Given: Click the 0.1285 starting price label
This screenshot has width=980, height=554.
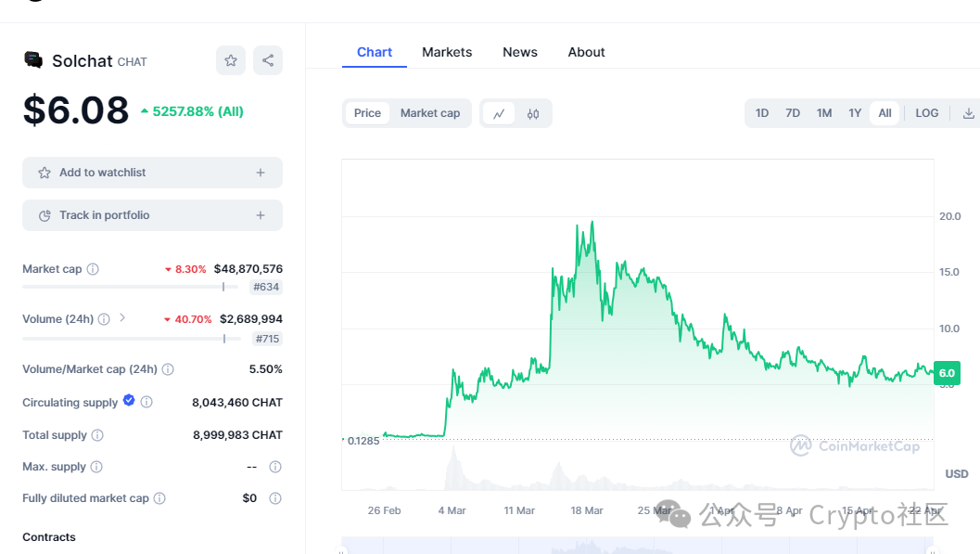Looking at the screenshot, I should coord(363,441).
